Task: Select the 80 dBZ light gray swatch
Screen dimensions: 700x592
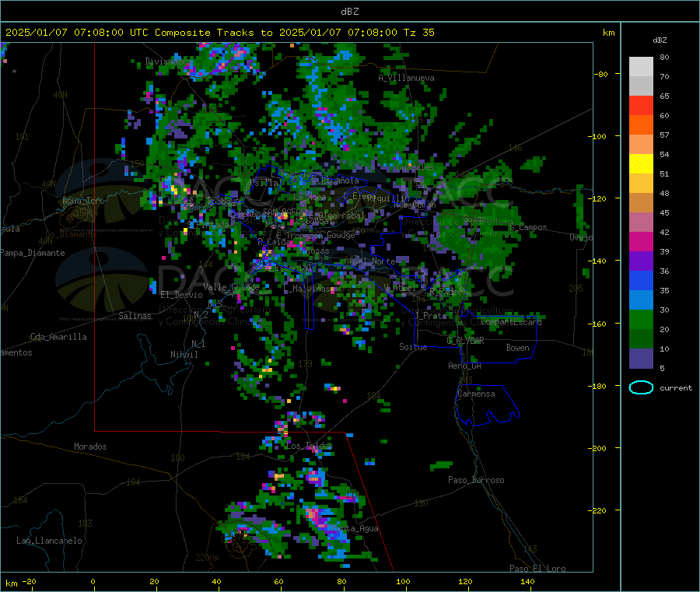Action: [x=641, y=67]
